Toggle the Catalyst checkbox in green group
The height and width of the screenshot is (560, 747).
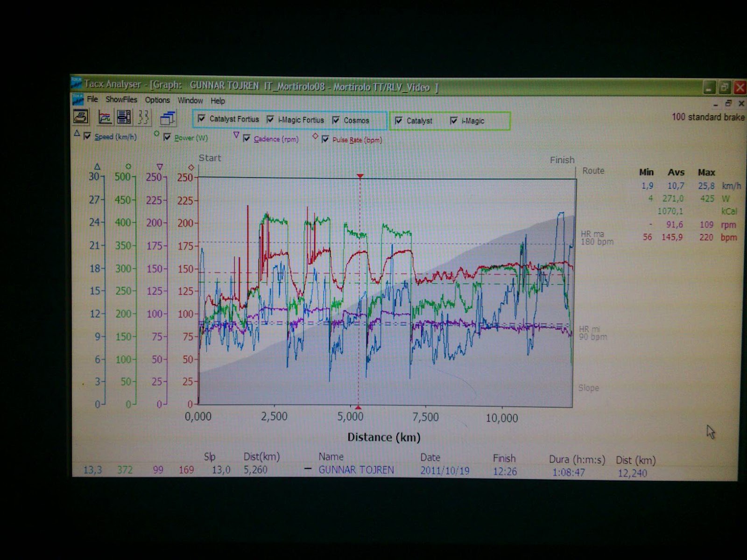click(x=398, y=121)
